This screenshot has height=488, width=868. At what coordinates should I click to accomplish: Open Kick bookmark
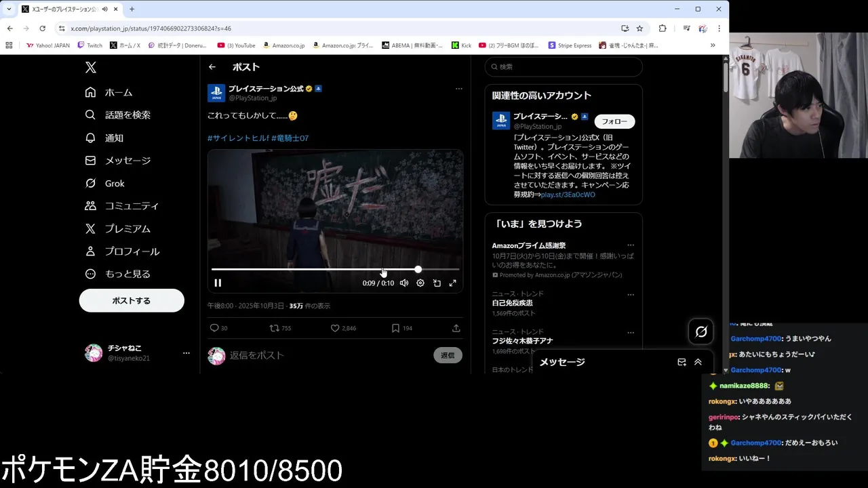point(461,45)
